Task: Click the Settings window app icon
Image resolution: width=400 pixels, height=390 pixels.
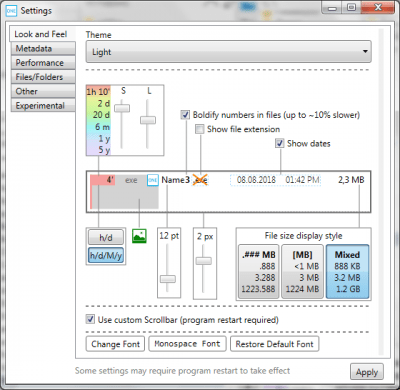Action: pyautogui.click(x=11, y=11)
